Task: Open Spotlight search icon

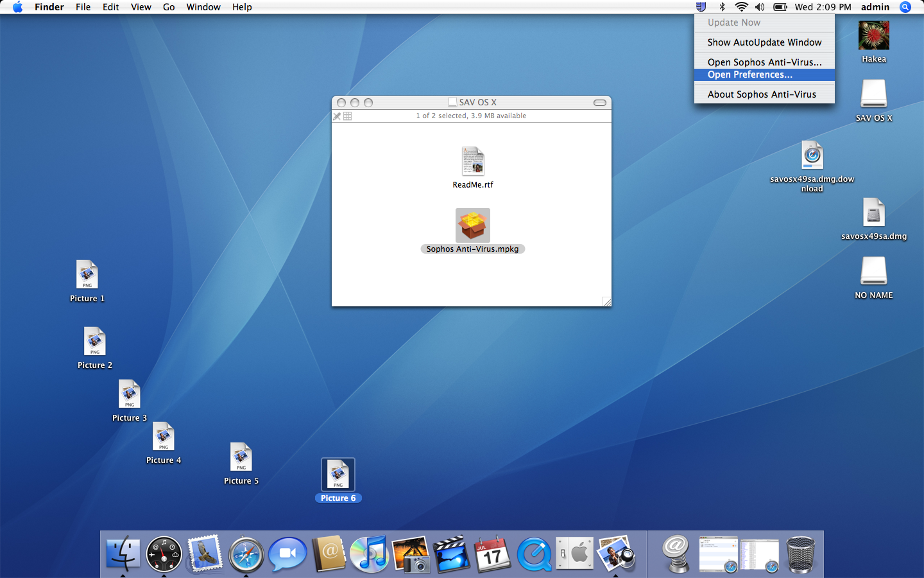Action: click(x=905, y=7)
